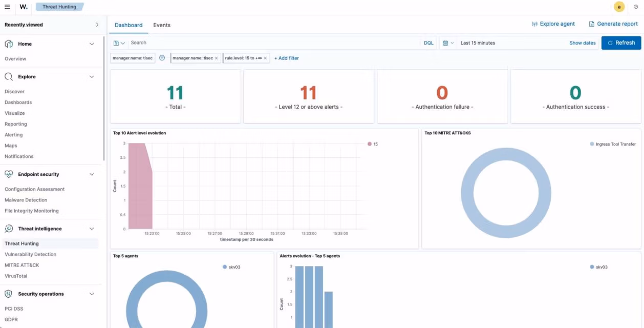Click the Wazuh logo icon
Image resolution: width=644 pixels, height=328 pixels.
pyautogui.click(x=24, y=7)
